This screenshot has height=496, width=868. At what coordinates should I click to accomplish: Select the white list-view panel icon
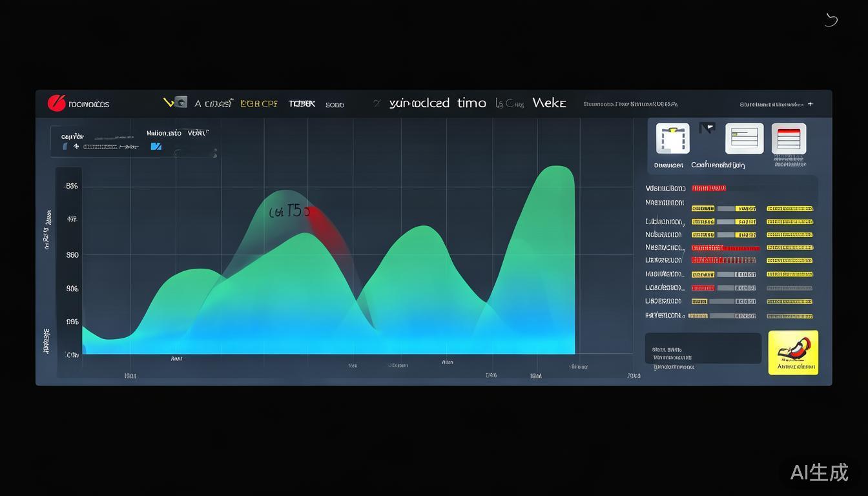coord(744,138)
